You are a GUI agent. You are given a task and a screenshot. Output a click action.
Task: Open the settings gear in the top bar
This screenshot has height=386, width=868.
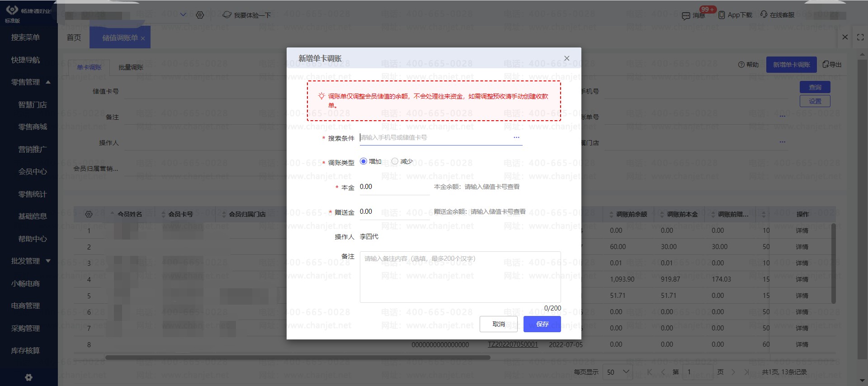tap(200, 15)
